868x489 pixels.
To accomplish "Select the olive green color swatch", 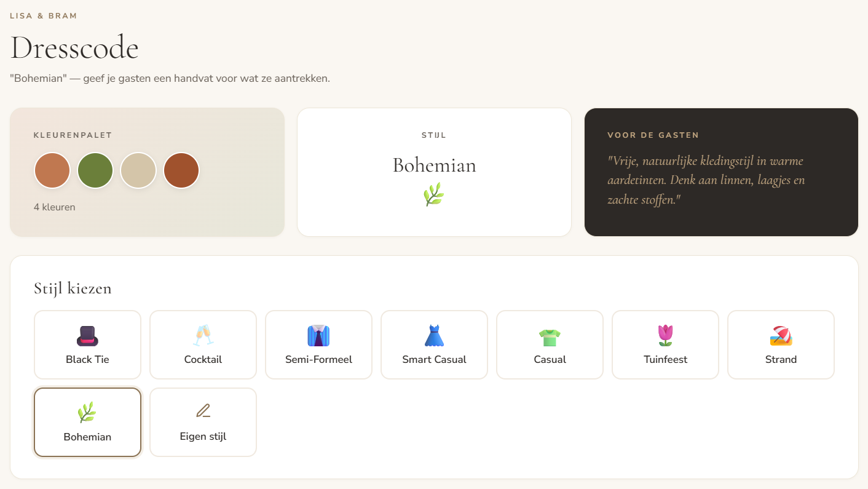I will click(95, 170).
